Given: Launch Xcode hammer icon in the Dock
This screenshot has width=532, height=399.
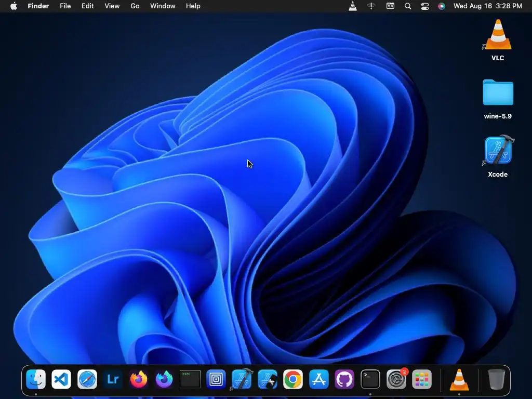Looking at the screenshot, I should (242, 379).
